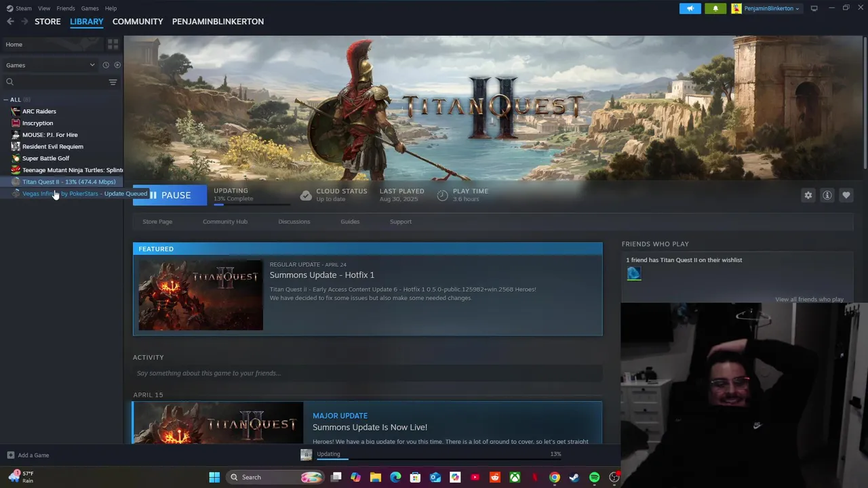Go forward with navigation arrow
The image size is (868, 488).
[x=24, y=22]
